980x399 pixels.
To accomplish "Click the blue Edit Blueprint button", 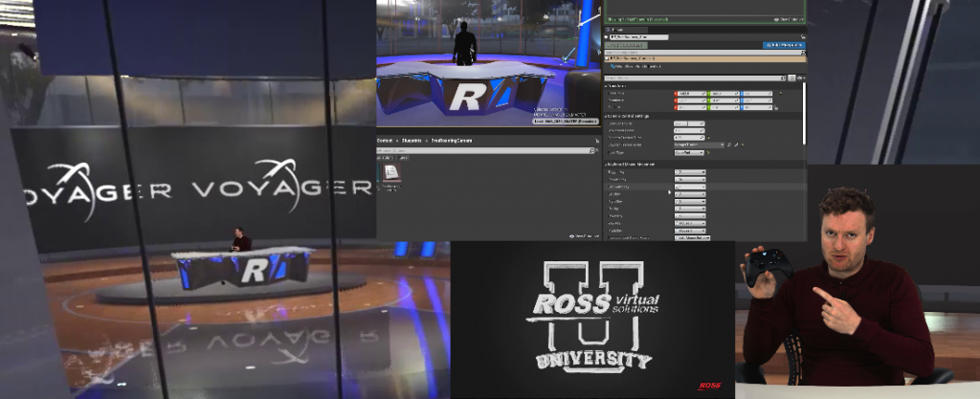I will click(784, 45).
